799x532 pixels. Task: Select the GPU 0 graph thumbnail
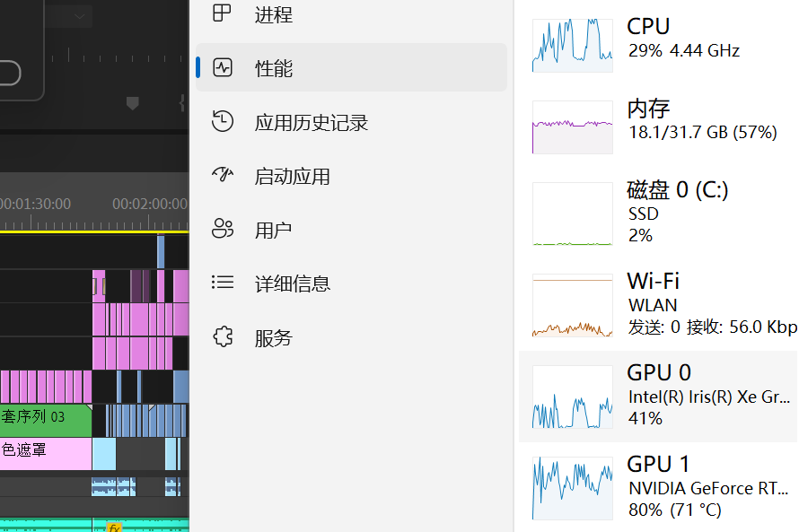pos(572,397)
